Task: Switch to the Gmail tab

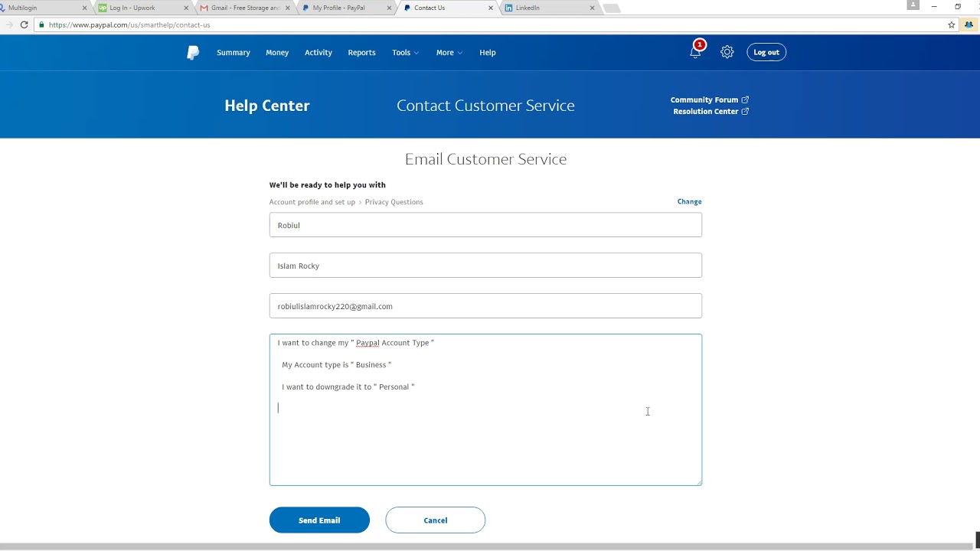Action: [x=243, y=8]
